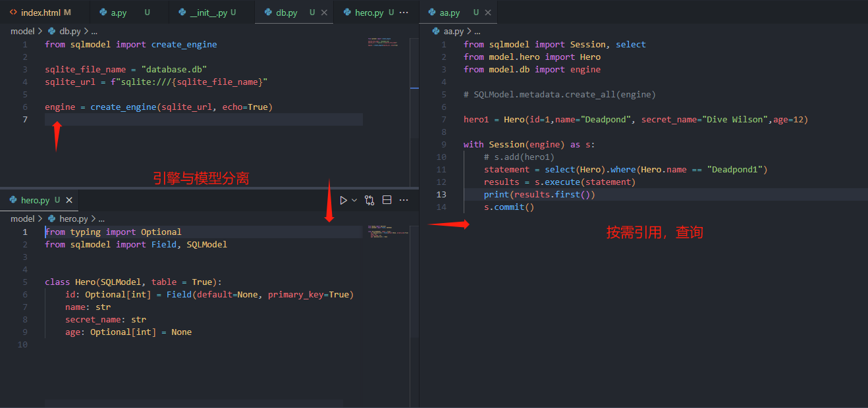Click 'from typing import Optional' line
This screenshot has height=408, width=868.
[x=113, y=232]
